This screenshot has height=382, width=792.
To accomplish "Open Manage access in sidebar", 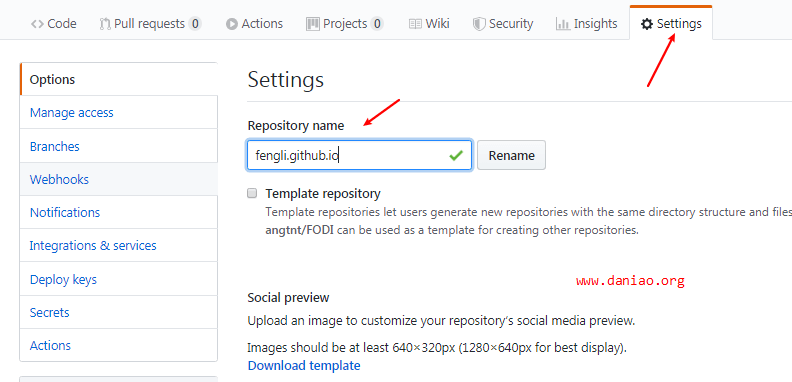I will [x=119, y=112].
